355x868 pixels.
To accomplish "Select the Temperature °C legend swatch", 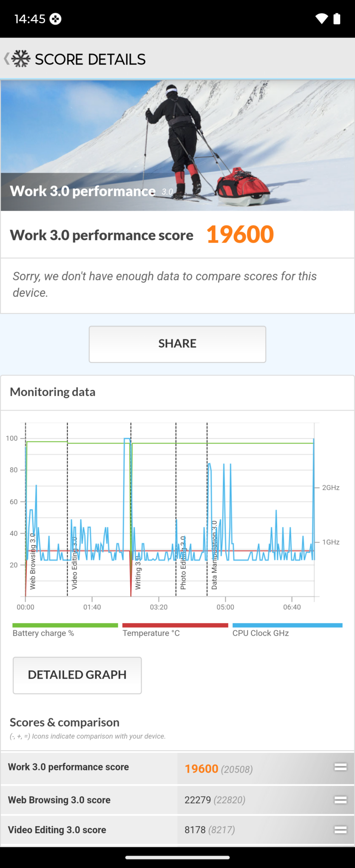I will click(x=175, y=625).
